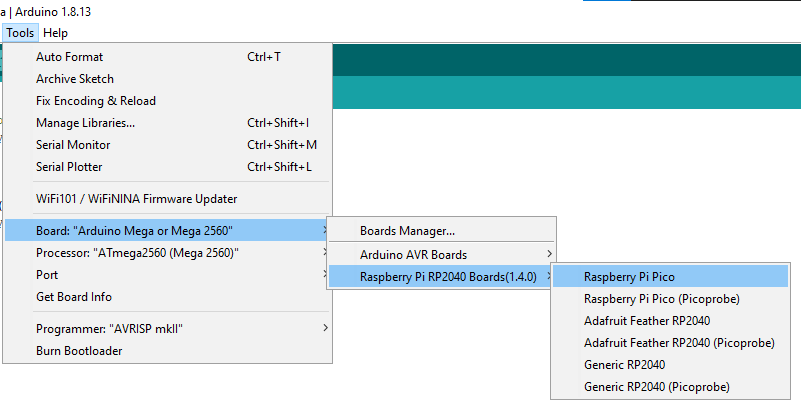
Task: Expand the Arduino AVR Boards submenu
Action: pyautogui.click(x=441, y=254)
